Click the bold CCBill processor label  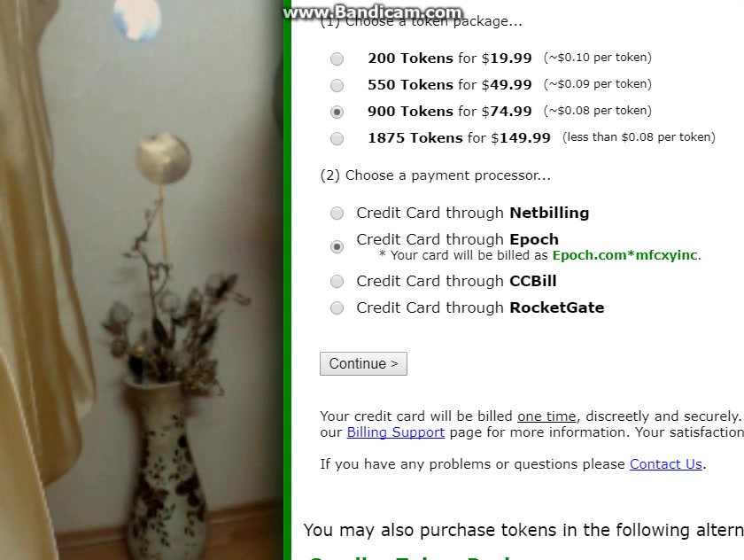(533, 281)
